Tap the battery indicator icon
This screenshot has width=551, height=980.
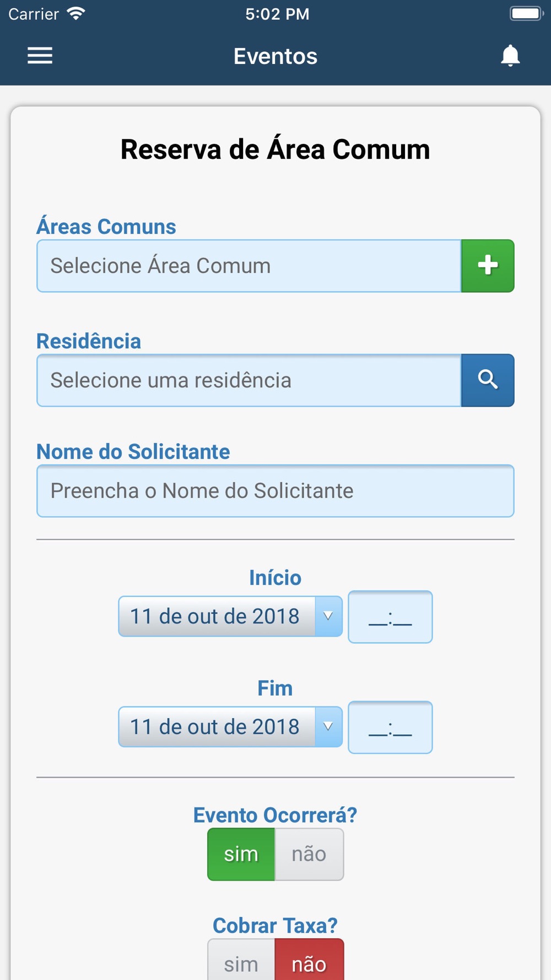click(527, 14)
